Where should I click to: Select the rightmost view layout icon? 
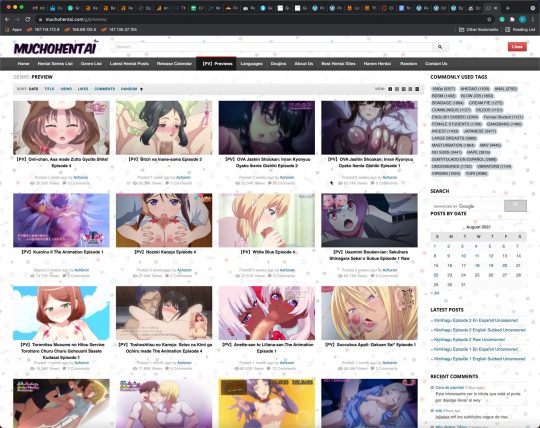417,89
